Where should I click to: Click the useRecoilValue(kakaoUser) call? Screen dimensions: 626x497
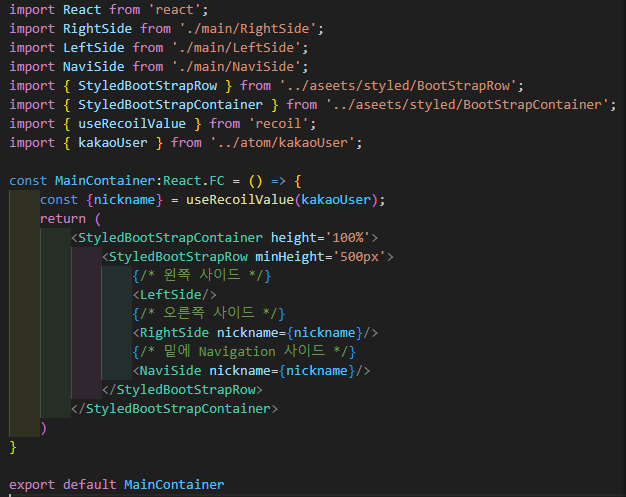[282, 200]
